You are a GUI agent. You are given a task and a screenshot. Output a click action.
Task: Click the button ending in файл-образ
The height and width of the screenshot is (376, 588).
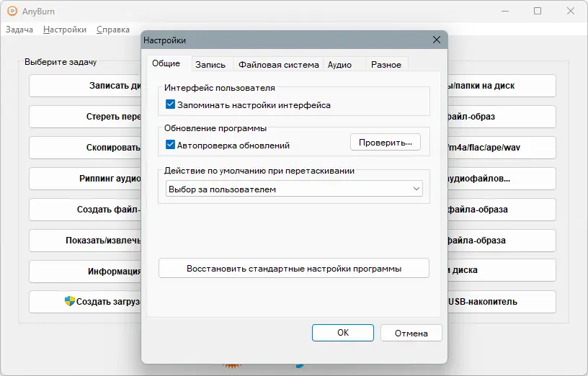[x=502, y=117]
